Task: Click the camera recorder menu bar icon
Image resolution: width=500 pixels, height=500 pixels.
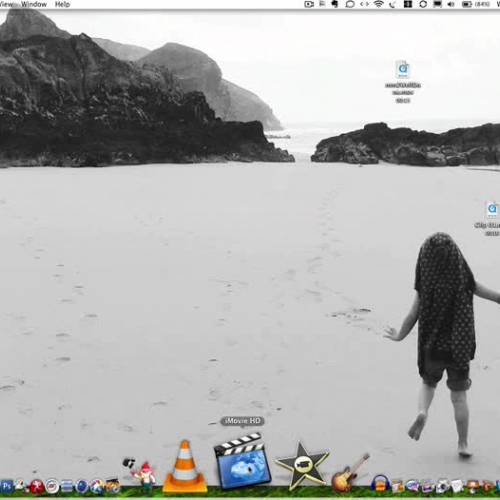Action: click(309, 4)
